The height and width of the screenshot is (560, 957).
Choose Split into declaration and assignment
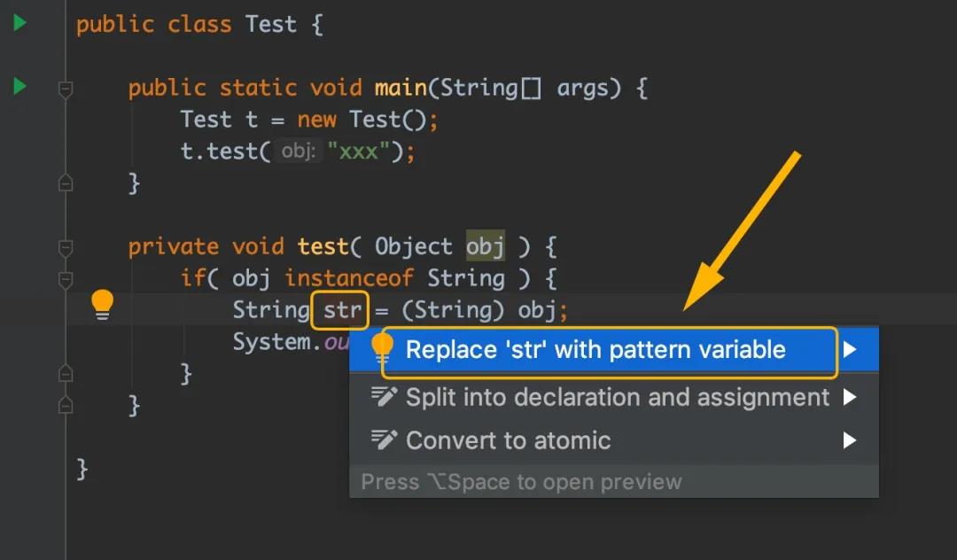(x=614, y=397)
